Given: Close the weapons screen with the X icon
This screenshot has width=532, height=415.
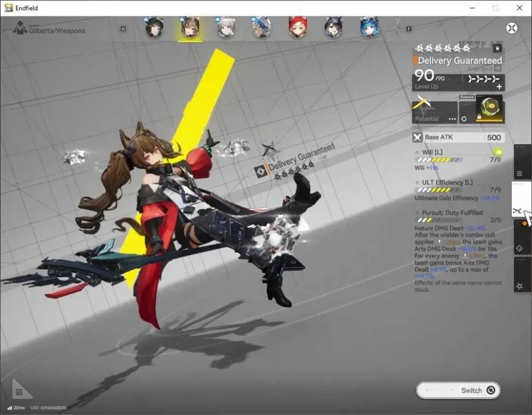Looking at the screenshot, I should coord(512,28).
